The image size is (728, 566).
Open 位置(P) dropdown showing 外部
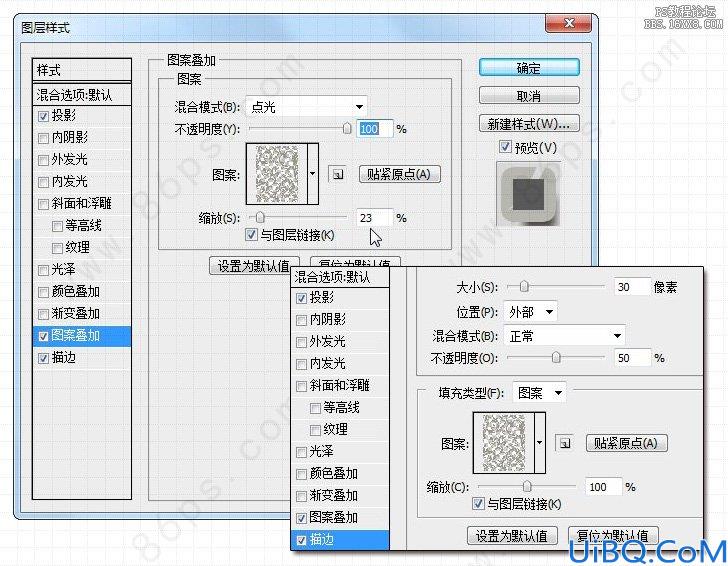[x=530, y=312]
